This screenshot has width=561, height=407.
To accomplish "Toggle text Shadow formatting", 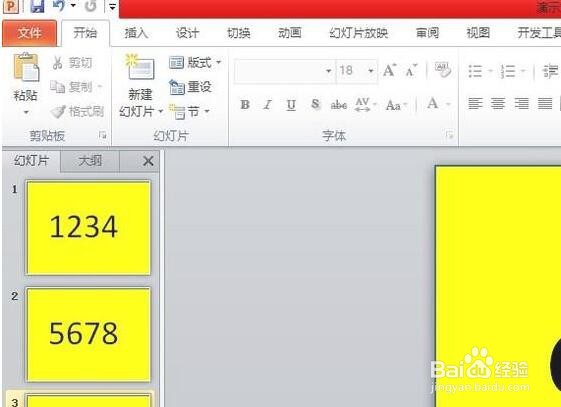I will click(x=315, y=104).
